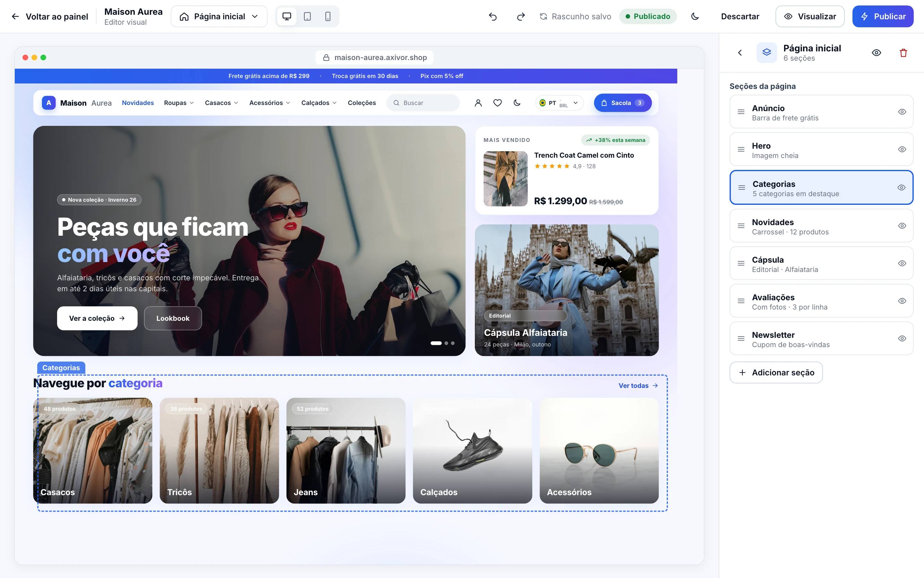Viewport: 924px width, 578px height.
Task: Hide the Avaliações section
Action: tap(902, 301)
